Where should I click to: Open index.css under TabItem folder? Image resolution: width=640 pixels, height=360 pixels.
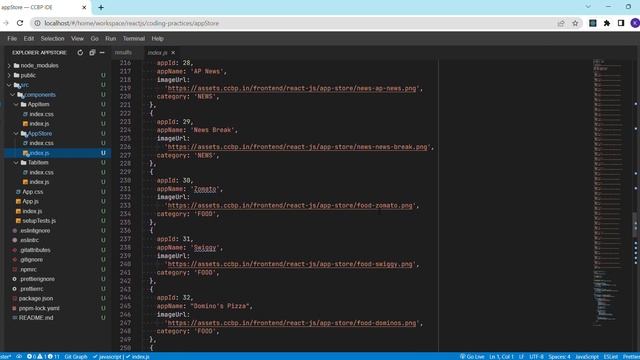[x=41, y=172]
